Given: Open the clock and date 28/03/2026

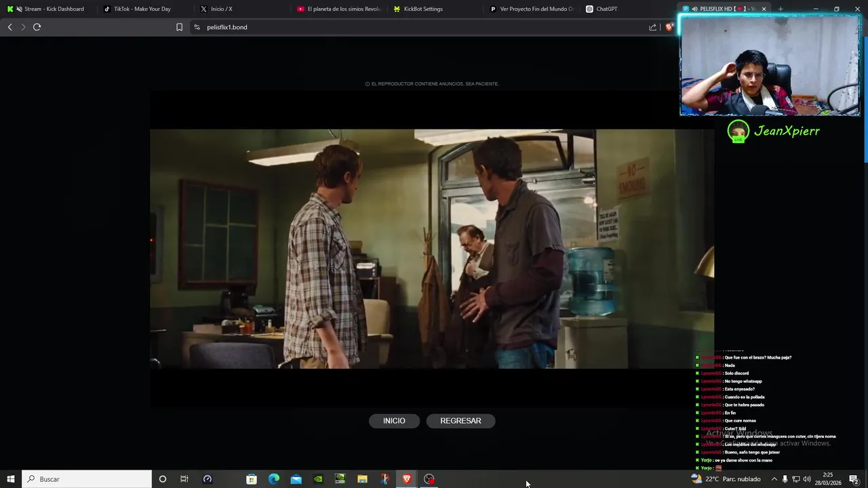Looking at the screenshot, I should point(828,479).
